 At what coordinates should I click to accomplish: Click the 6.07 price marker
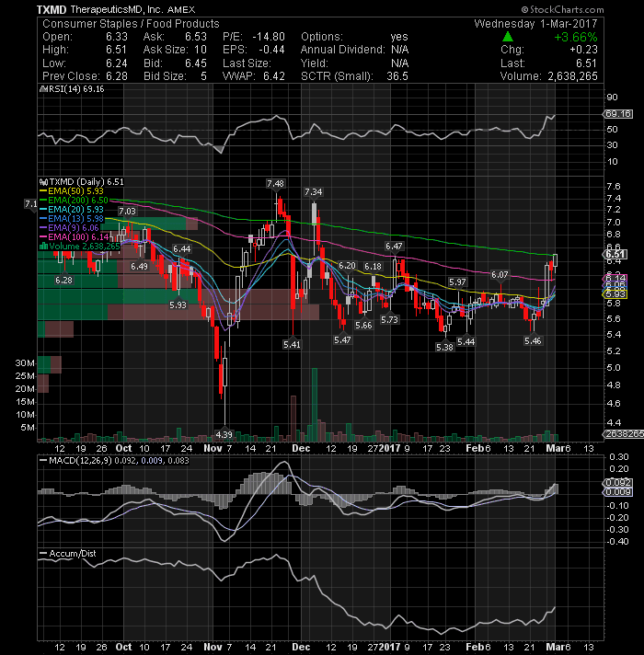(x=500, y=274)
